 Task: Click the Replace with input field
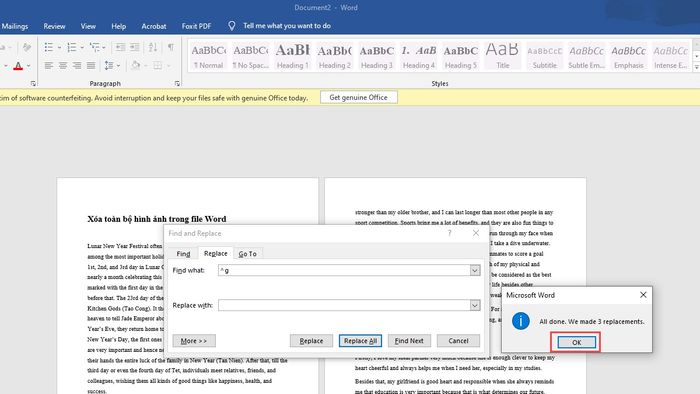click(x=344, y=305)
